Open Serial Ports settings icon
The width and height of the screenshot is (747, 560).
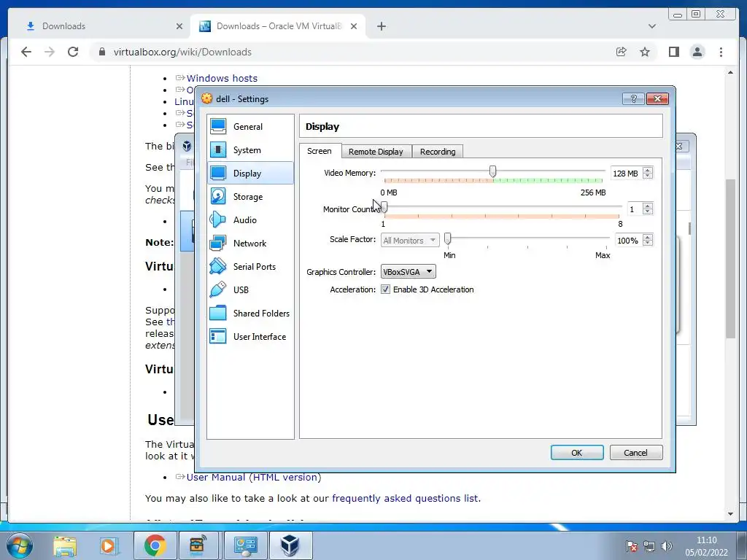218,267
